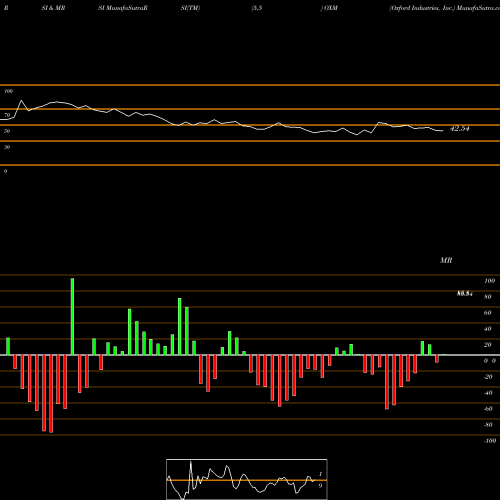Click the 'SI MunafaSutraR' header text

(123, 8)
